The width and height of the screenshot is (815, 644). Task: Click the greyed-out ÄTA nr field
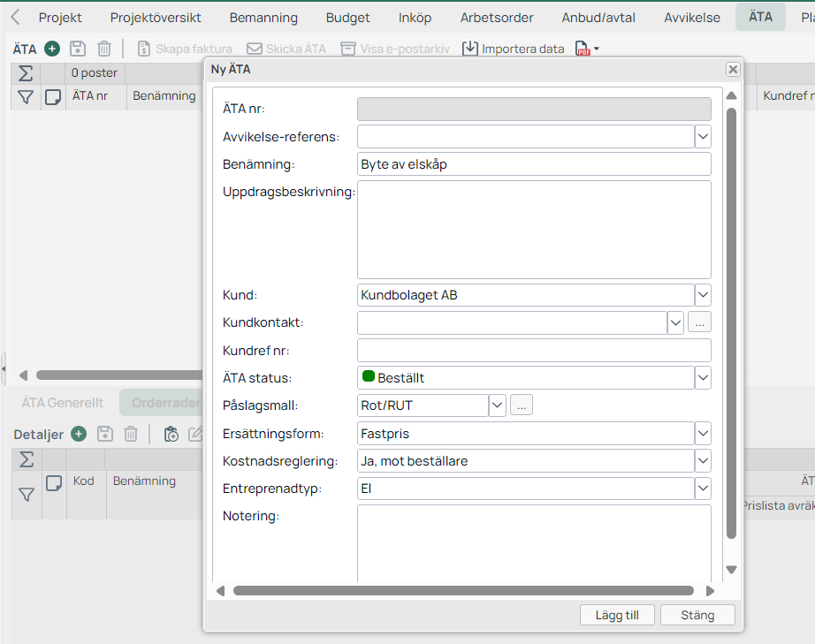pos(534,109)
